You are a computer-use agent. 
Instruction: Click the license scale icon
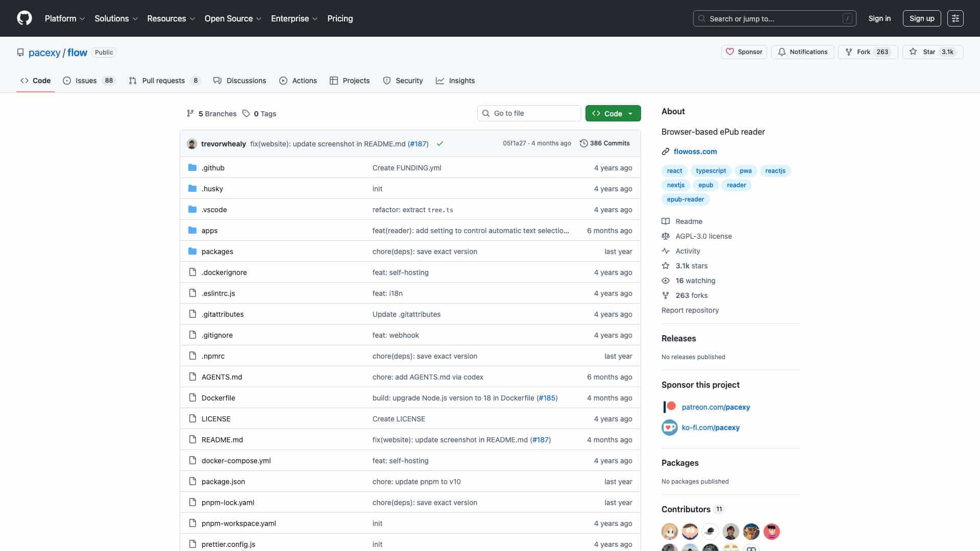[666, 236]
